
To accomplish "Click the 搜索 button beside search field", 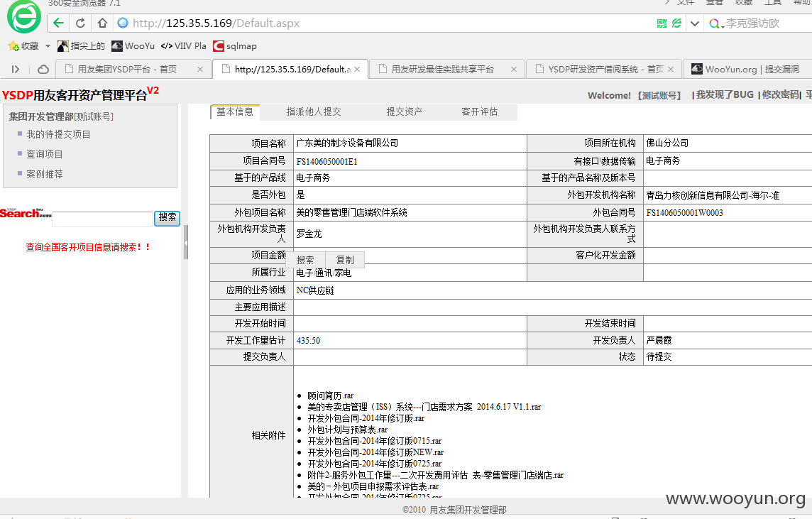I will click(x=167, y=218).
